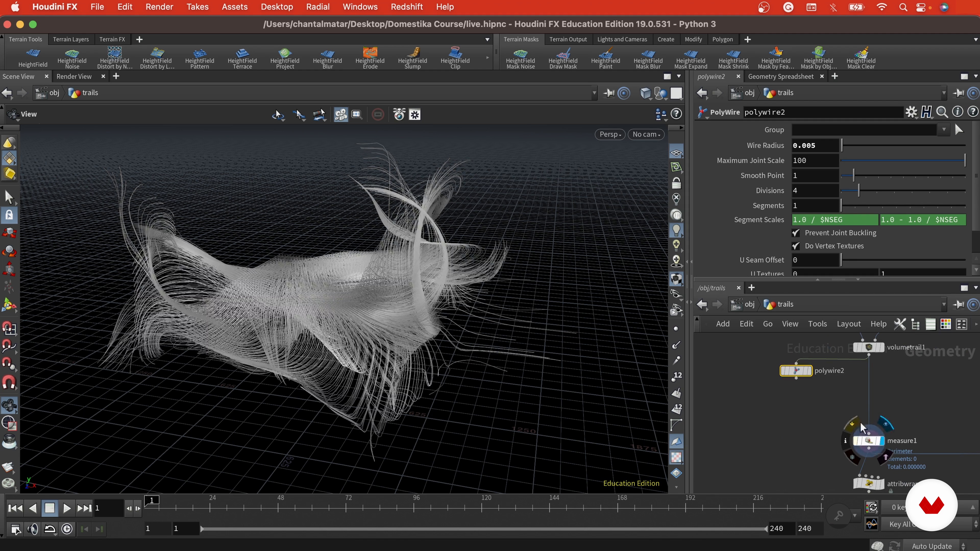
Task: Click the HeightField Paint tool
Action: coord(606,58)
